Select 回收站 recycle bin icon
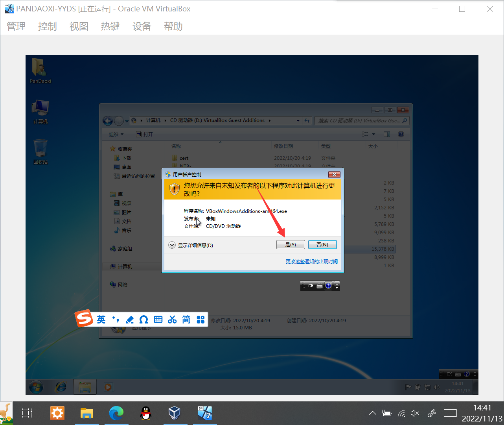This screenshot has height=425, width=504. 40,152
